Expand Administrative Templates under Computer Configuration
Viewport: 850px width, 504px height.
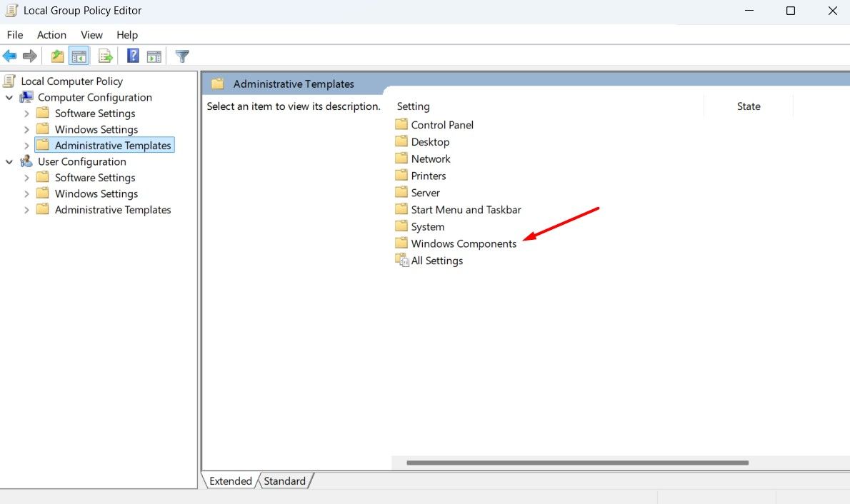[x=26, y=146]
